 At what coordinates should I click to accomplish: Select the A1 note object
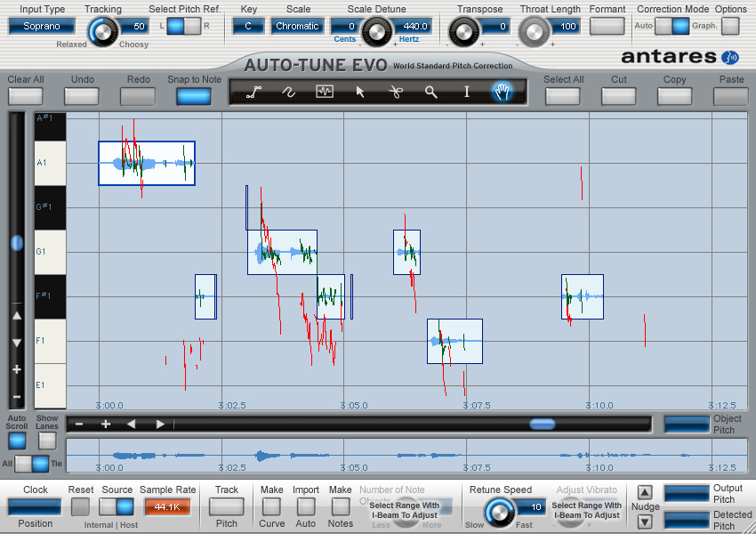(x=147, y=163)
